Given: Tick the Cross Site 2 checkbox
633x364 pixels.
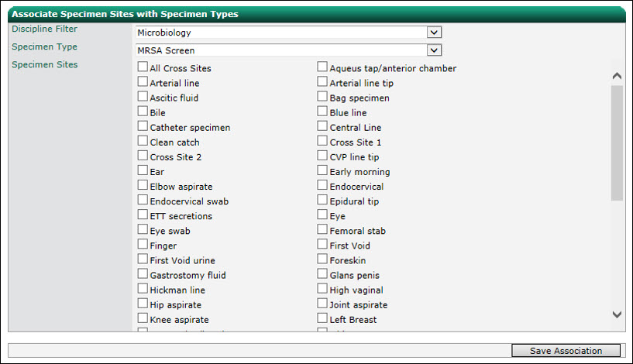Looking at the screenshot, I should click(143, 156).
